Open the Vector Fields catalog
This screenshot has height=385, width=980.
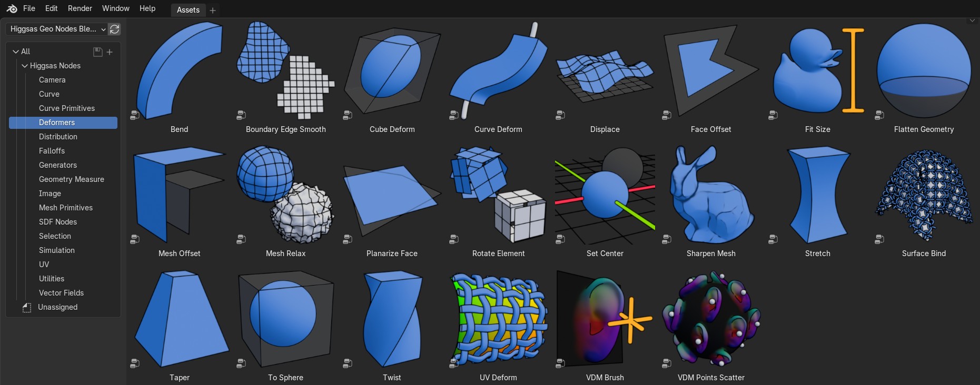click(x=61, y=293)
